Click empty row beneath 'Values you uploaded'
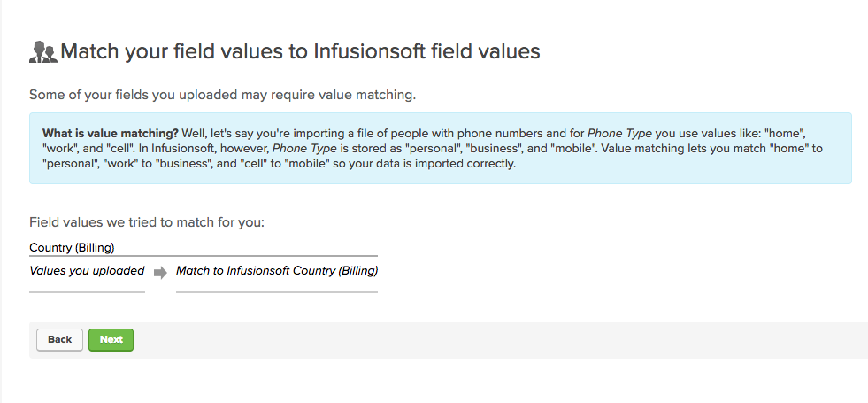 (87, 285)
